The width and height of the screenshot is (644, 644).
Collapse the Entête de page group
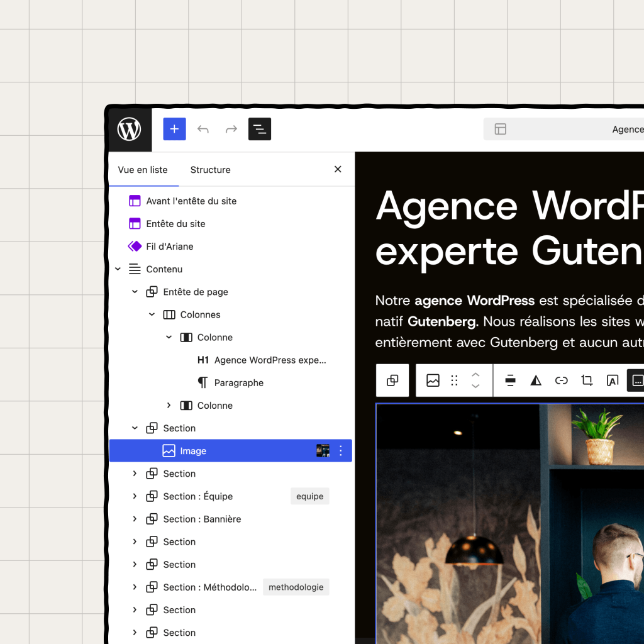(x=135, y=292)
